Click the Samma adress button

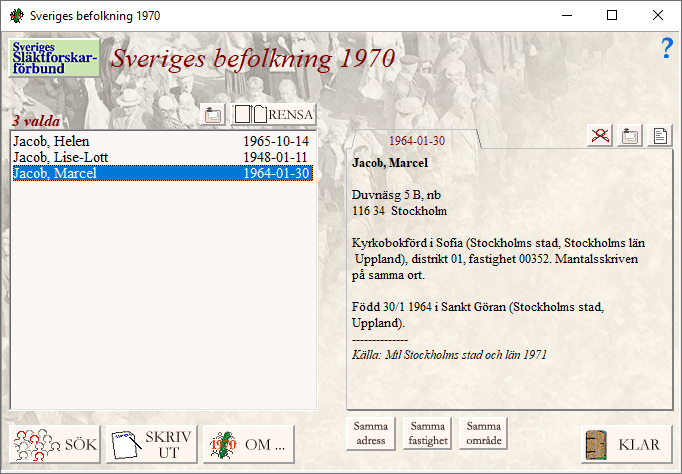371,434
